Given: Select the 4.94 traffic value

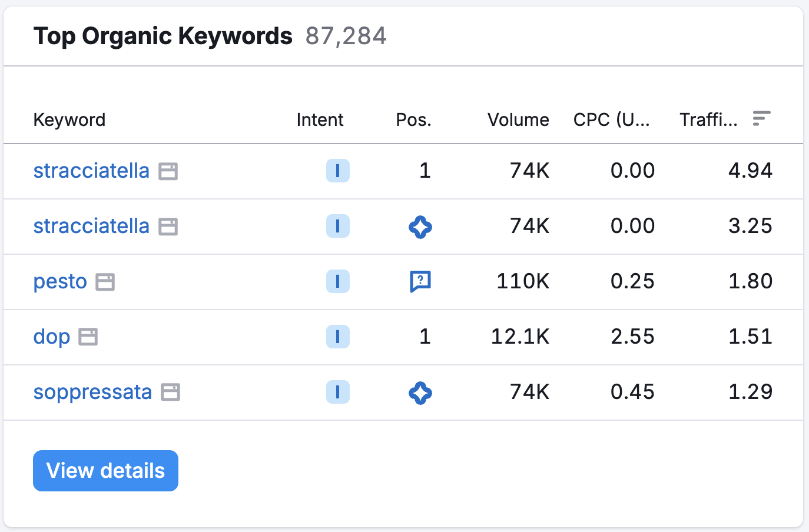Looking at the screenshot, I should click(x=750, y=171).
